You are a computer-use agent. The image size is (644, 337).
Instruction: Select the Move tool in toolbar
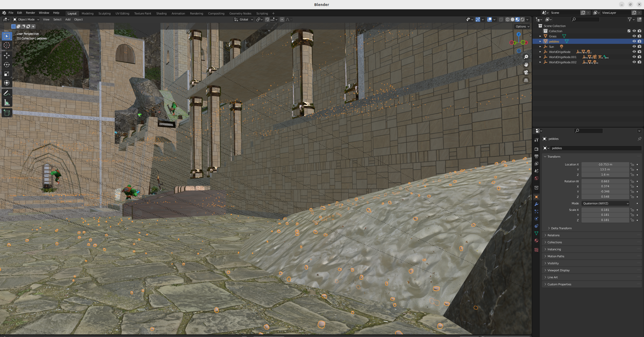tap(7, 55)
